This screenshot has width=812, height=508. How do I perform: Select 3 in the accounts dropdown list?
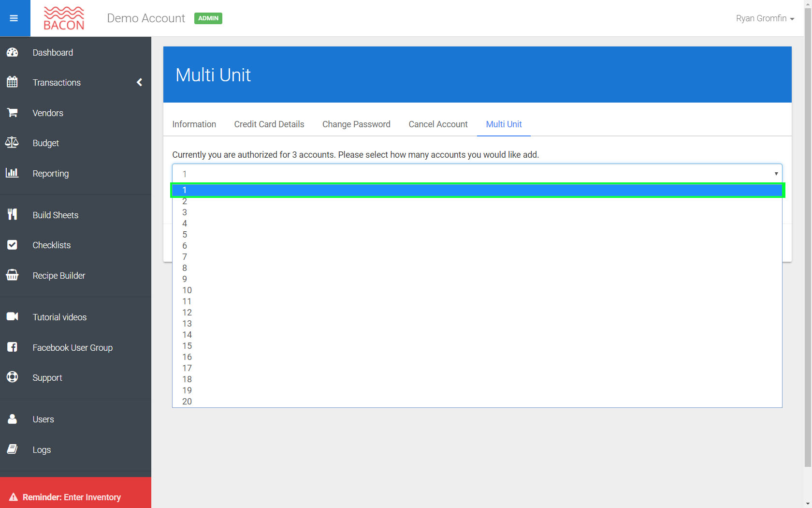(x=477, y=212)
